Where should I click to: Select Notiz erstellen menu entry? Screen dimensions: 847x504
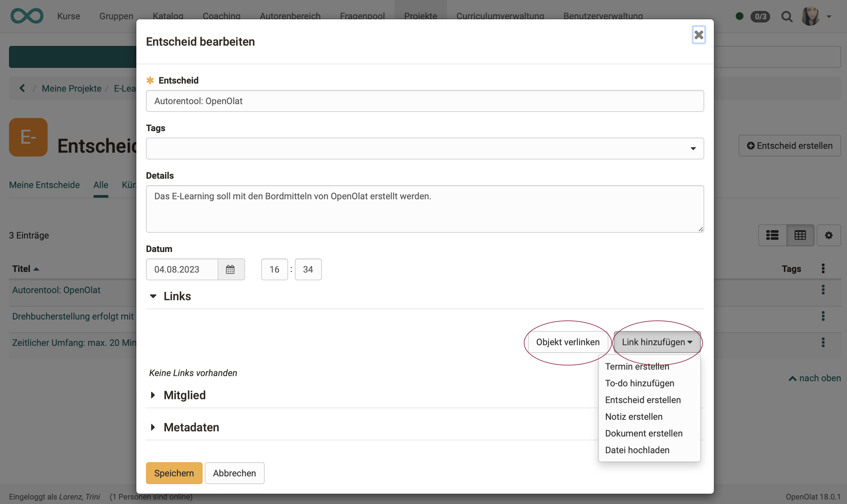[633, 417]
